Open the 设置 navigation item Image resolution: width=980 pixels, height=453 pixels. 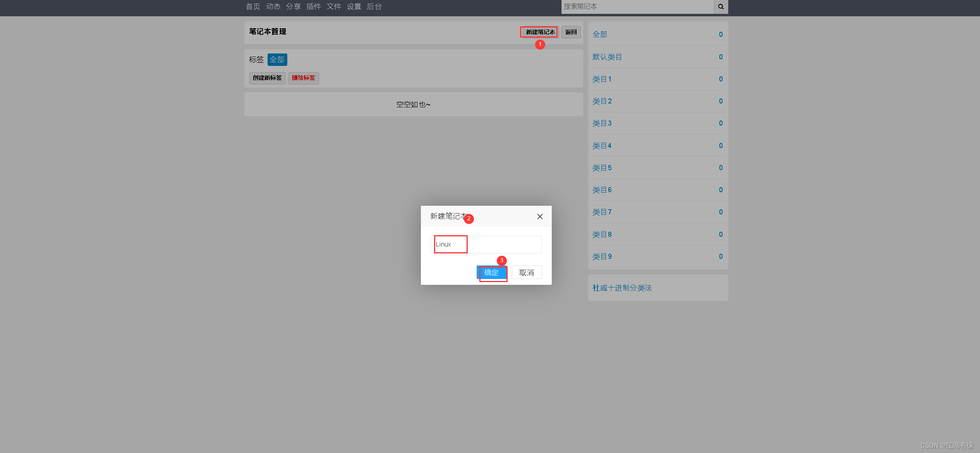[x=354, y=7]
